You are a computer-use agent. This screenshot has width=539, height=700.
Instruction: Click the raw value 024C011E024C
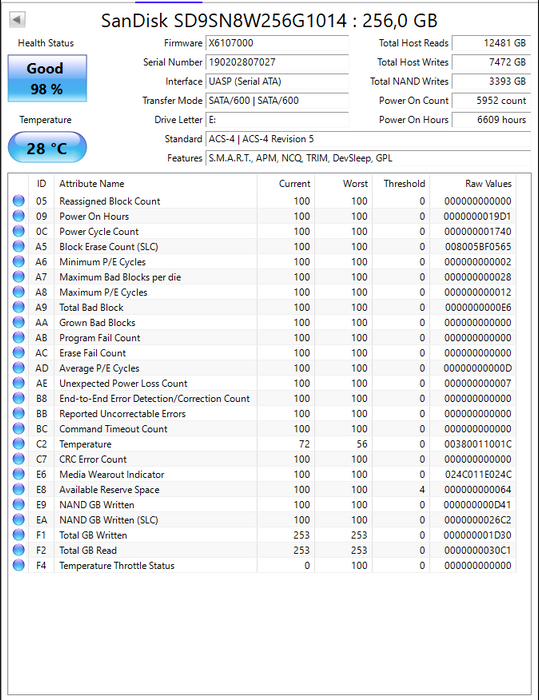[x=478, y=475]
